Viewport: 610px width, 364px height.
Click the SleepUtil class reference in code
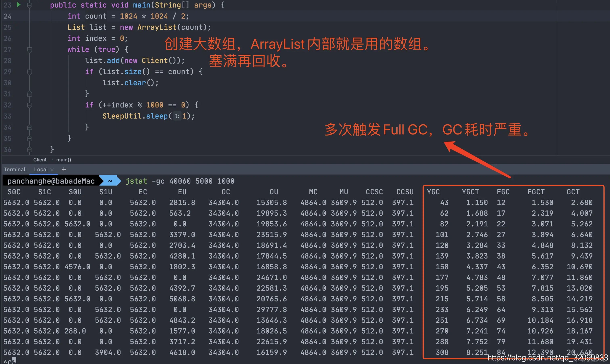122,116
